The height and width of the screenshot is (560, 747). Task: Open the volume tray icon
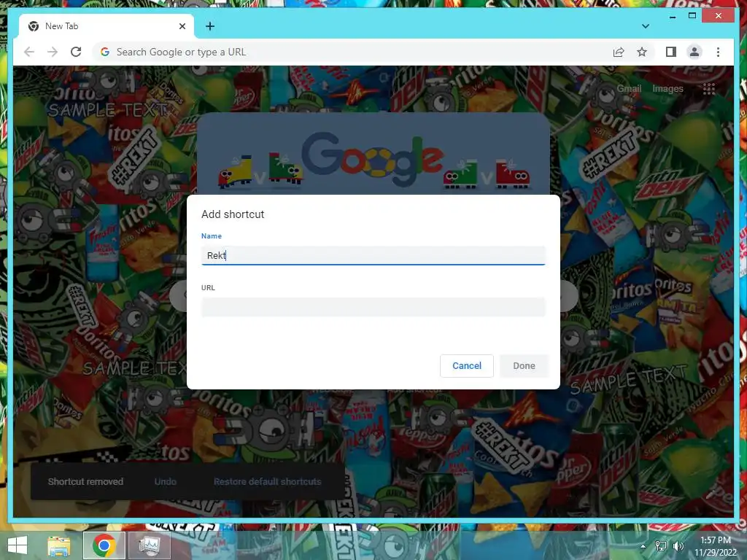[678, 545]
